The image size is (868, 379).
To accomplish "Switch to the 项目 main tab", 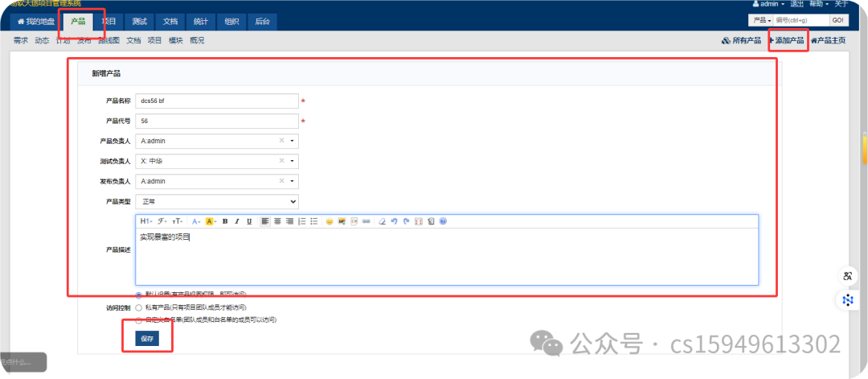I will 108,22.
